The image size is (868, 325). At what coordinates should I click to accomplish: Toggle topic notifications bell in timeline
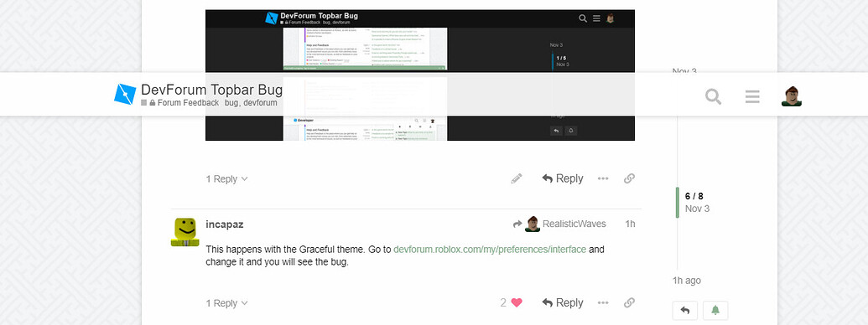(715, 311)
